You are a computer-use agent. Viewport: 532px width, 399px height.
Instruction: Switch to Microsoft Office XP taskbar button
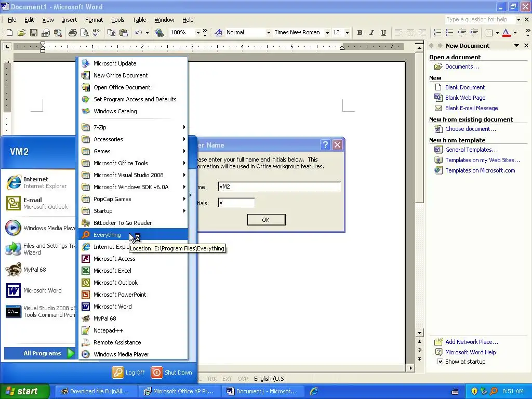179,391
